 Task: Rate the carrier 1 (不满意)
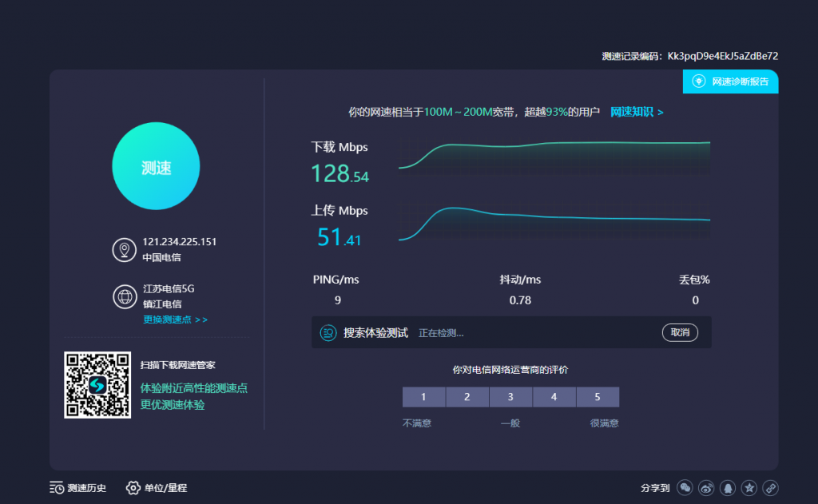point(423,397)
